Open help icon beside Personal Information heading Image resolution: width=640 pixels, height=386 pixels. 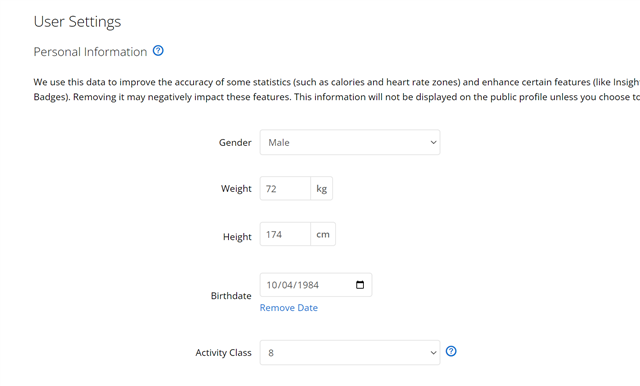158,51
